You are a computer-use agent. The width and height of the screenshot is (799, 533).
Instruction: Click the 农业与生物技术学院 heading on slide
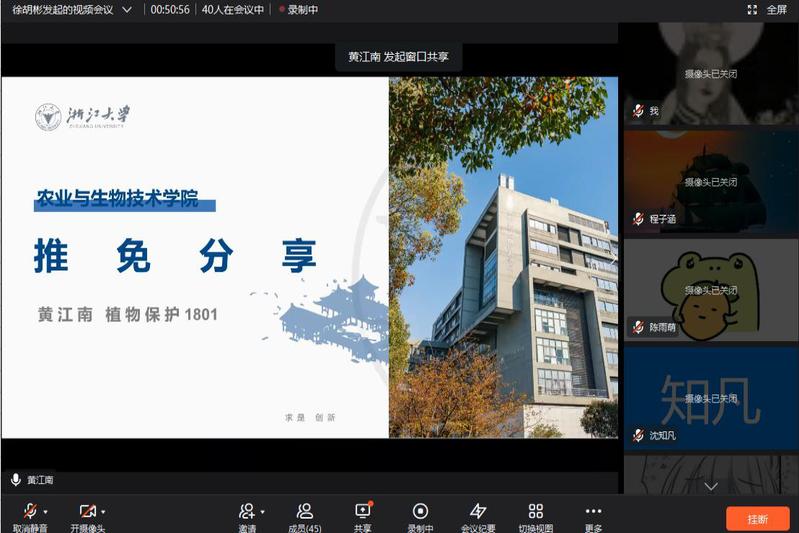click(x=118, y=198)
